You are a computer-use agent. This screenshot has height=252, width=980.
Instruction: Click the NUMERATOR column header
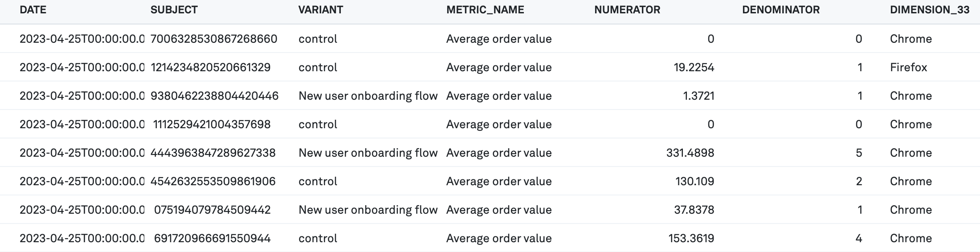click(627, 10)
